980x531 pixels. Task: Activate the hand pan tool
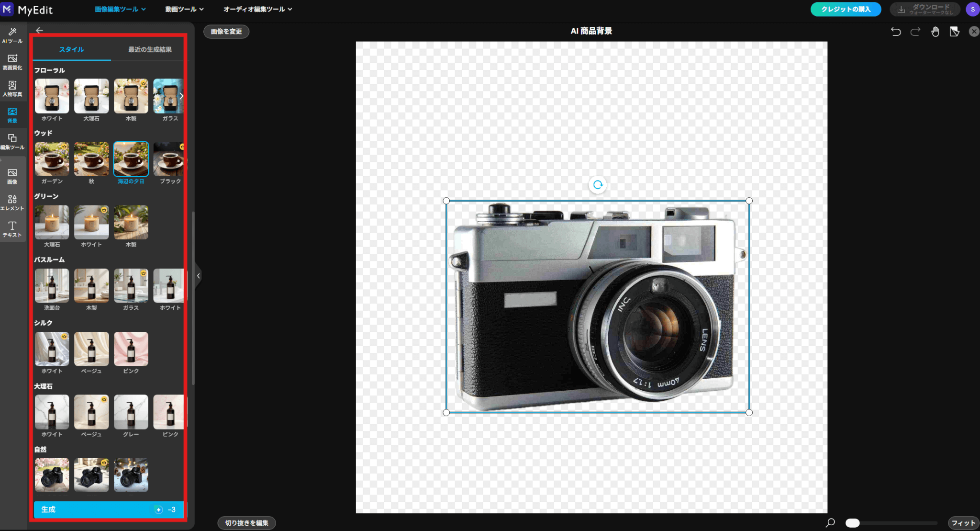(x=935, y=32)
